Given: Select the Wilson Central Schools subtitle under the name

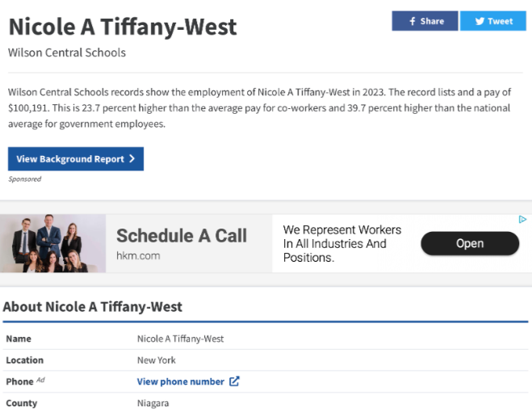Looking at the screenshot, I should [x=67, y=53].
